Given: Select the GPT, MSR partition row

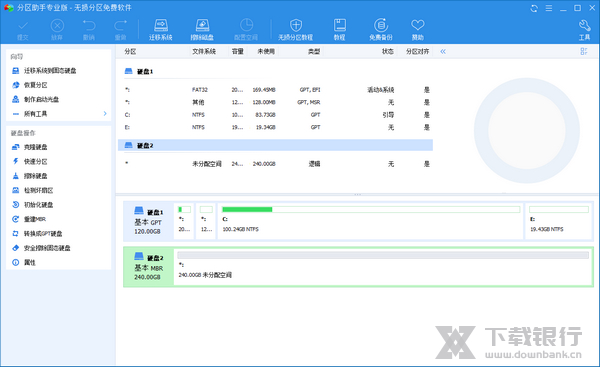Looking at the screenshot, I should tap(275, 102).
